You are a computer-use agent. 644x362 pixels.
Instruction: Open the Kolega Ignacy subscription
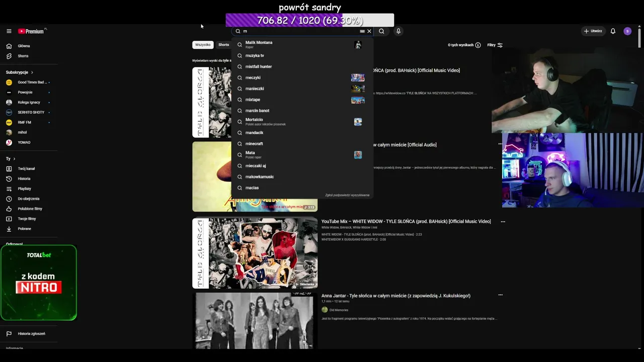point(29,102)
